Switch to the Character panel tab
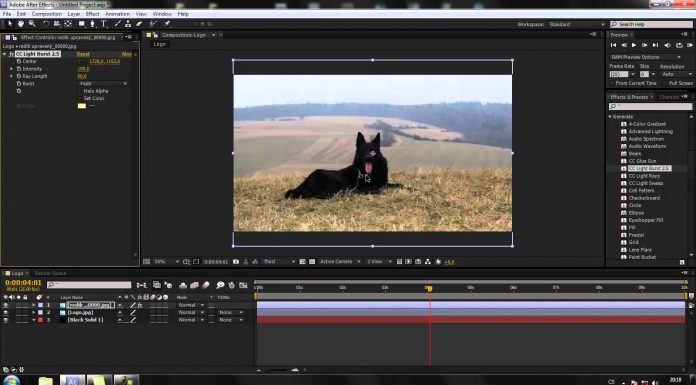Image resolution: width=696 pixels, height=385 pixels. coord(669,97)
